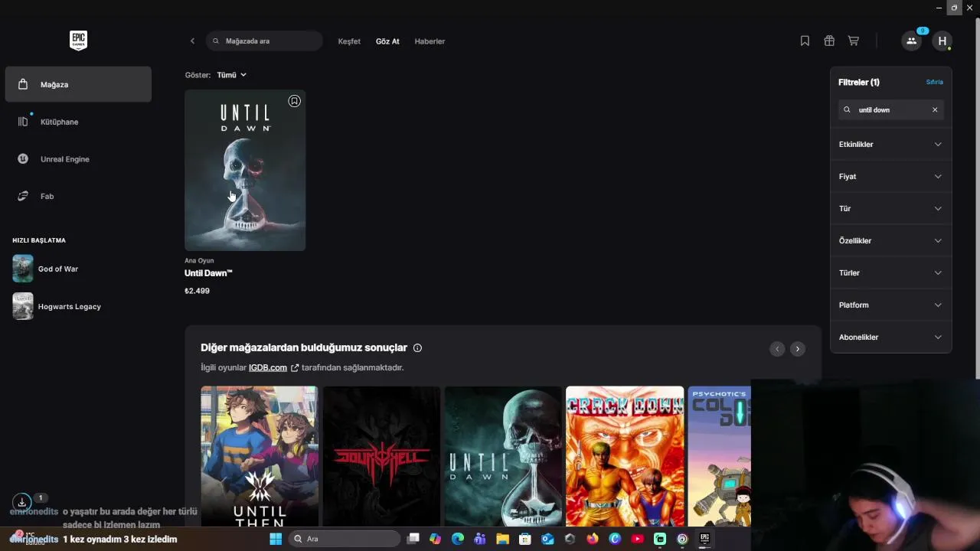Open the gift box icon
This screenshot has height=551, width=980.
pyautogui.click(x=829, y=41)
